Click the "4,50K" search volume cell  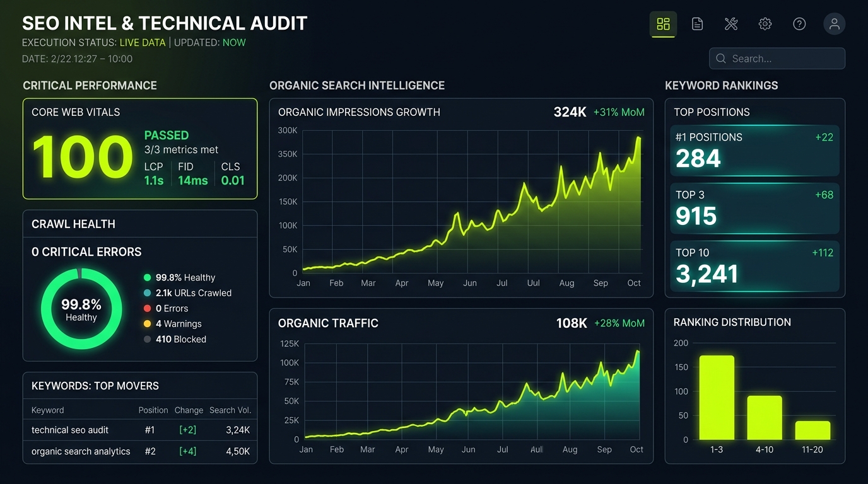pyautogui.click(x=238, y=451)
